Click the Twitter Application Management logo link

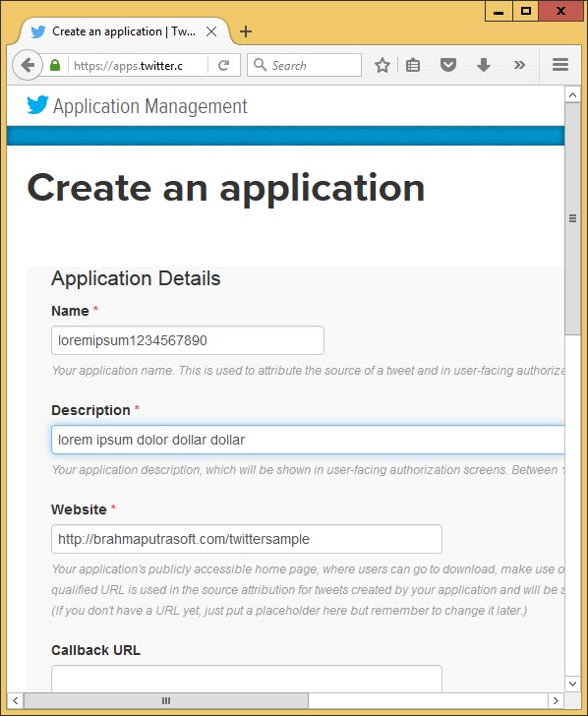pyautogui.click(x=137, y=106)
